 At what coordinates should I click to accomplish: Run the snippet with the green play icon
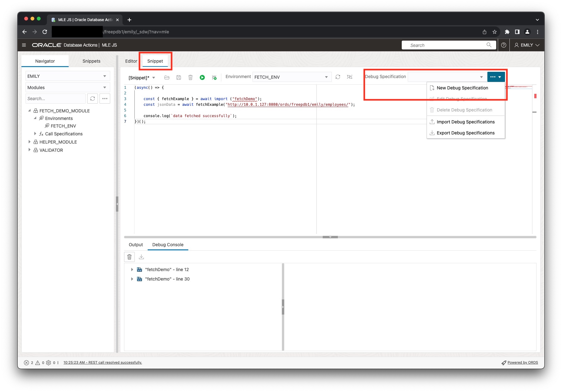coord(202,77)
